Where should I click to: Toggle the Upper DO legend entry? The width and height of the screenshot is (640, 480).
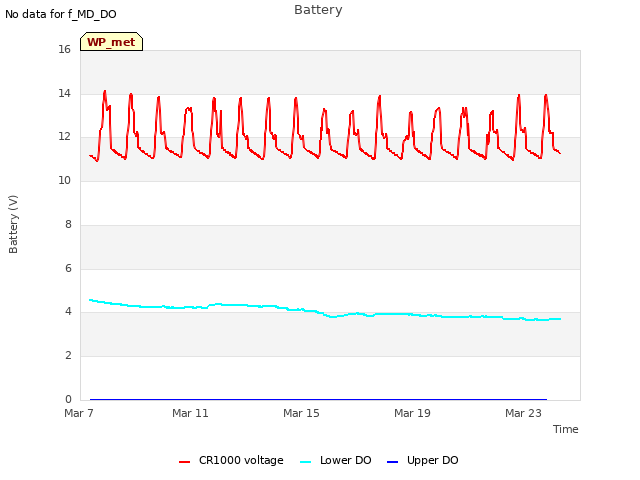[422, 460]
